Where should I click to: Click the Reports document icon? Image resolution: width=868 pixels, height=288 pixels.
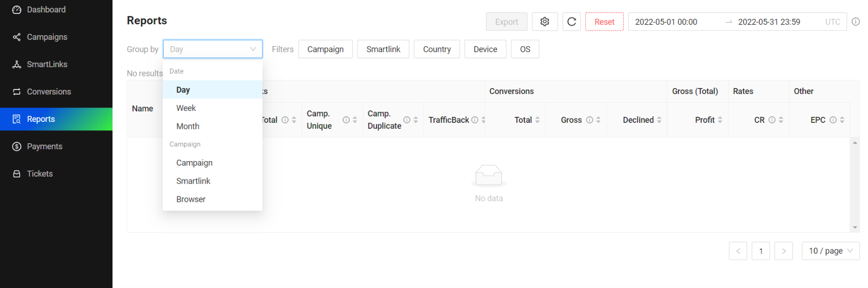(17, 119)
